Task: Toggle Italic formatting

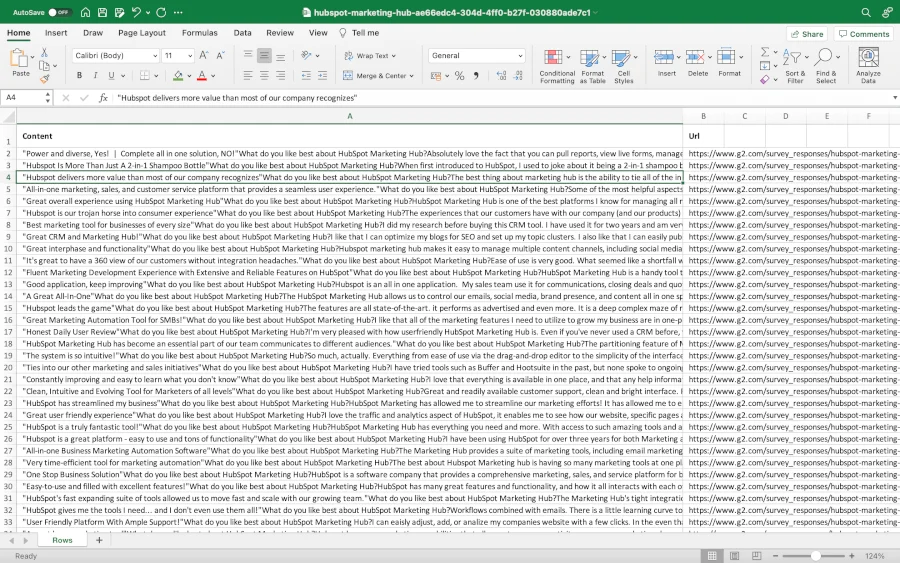Action: [95, 76]
